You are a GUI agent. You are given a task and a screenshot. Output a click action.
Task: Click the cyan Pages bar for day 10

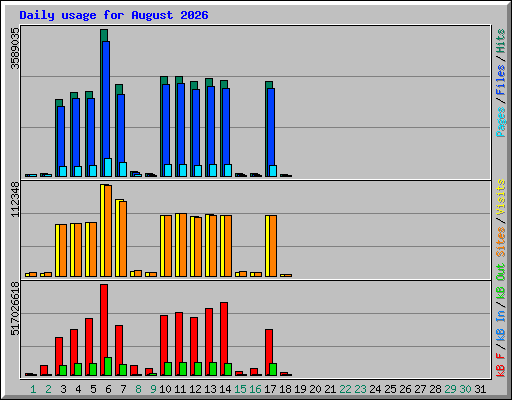pos(168,170)
